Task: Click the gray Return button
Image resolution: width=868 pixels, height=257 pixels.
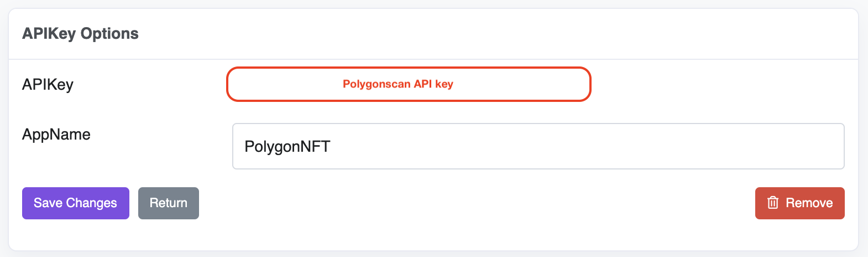Action: [169, 203]
